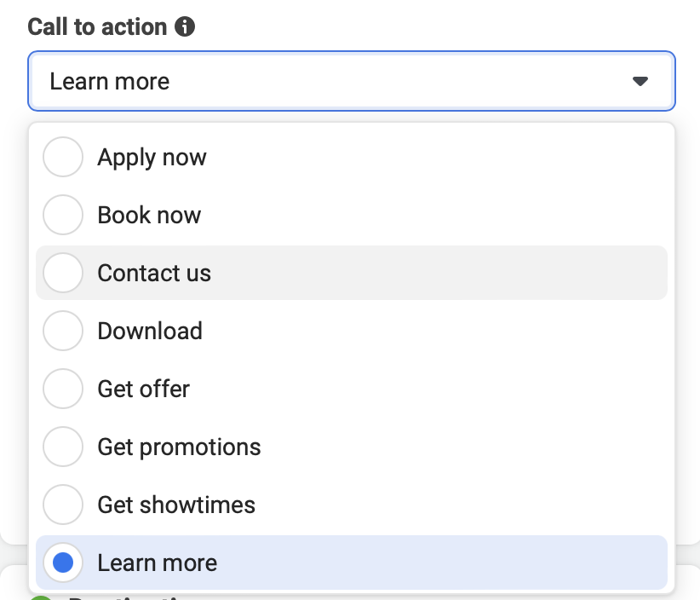The image size is (700, 600).
Task: Select the Book now radio circle
Action: pyautogui.click(x=63, y=215)
